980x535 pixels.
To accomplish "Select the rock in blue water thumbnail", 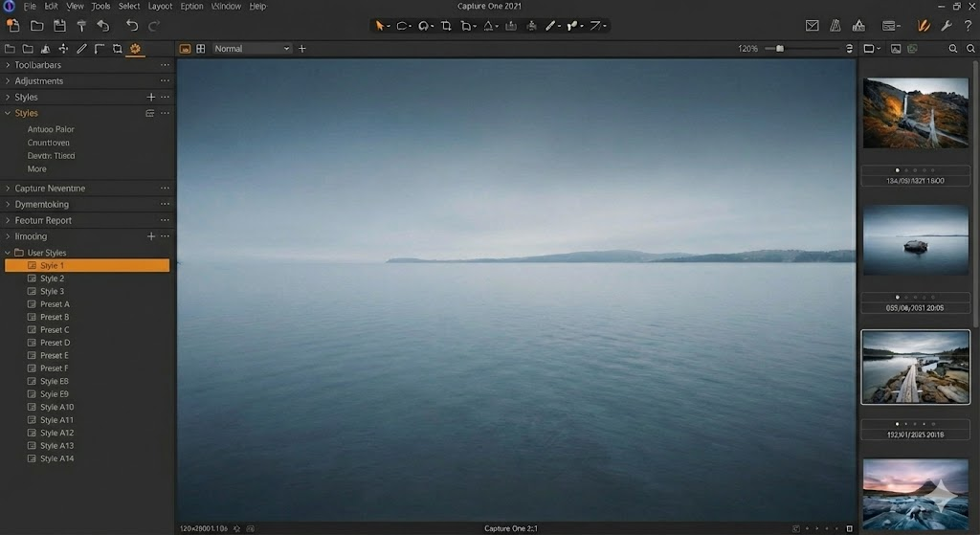I will tap(916, 240).
